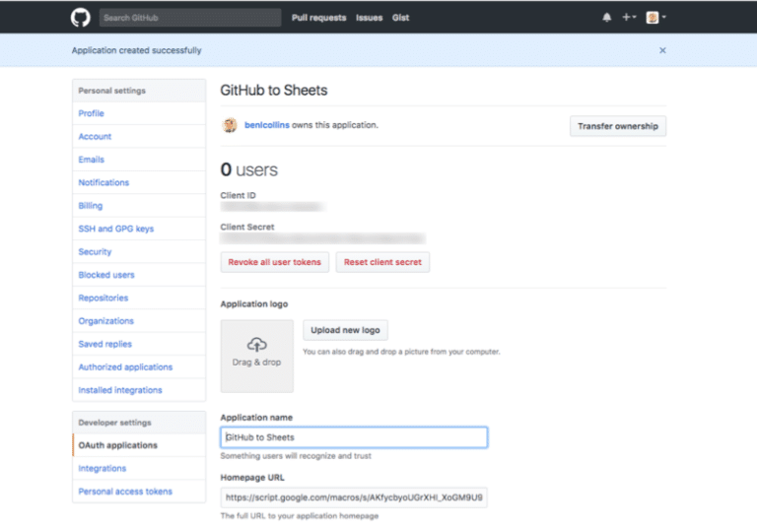Go to Security settings
This screenshot has height=532, width=757.
139,251
